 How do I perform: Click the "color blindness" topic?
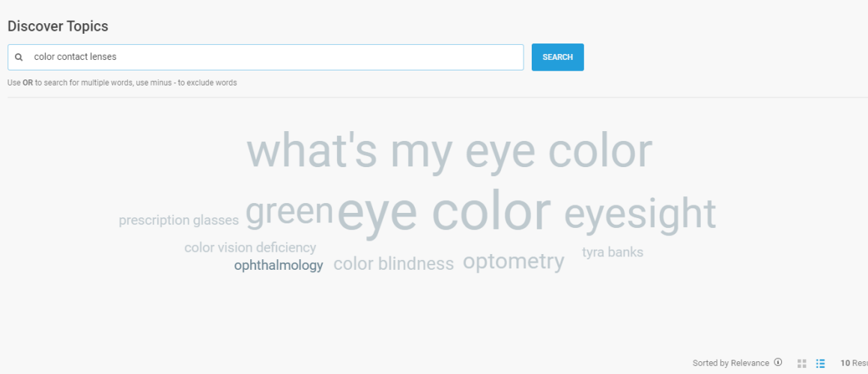point(393,264)
